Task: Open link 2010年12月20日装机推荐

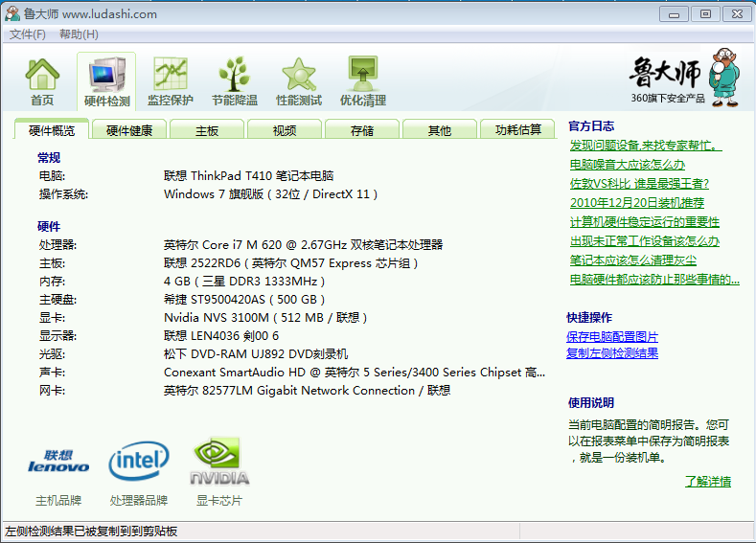Action: pyautogui.click(x=637, y=203)
